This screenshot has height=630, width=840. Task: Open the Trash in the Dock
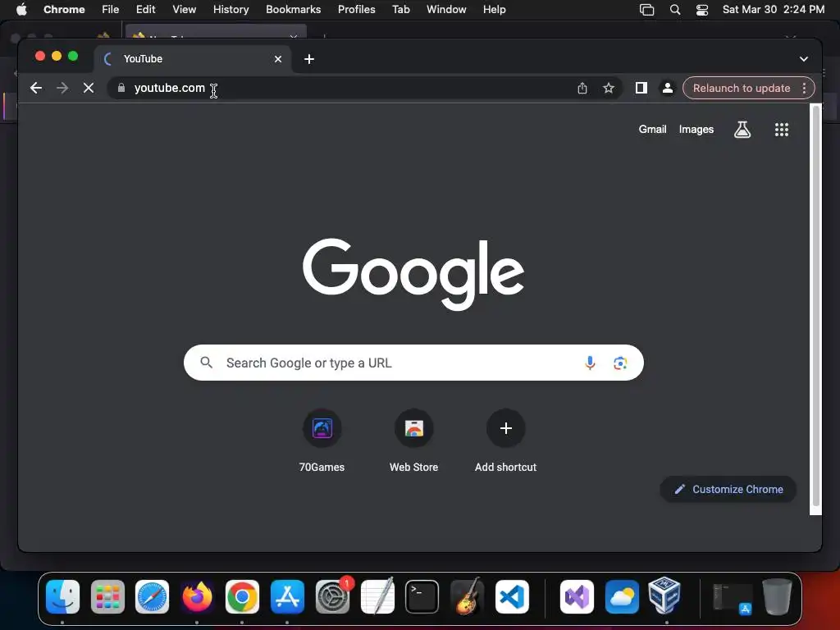(777, 596)
